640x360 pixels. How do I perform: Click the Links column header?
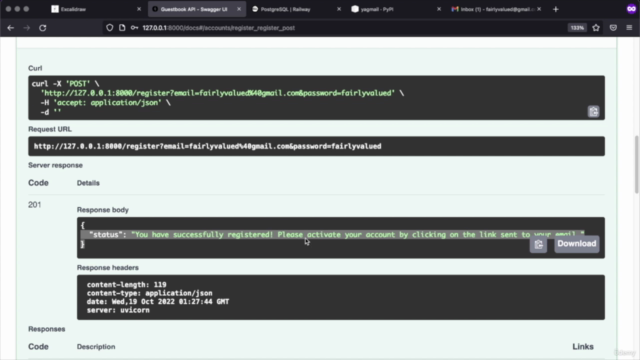coord(583,347)
